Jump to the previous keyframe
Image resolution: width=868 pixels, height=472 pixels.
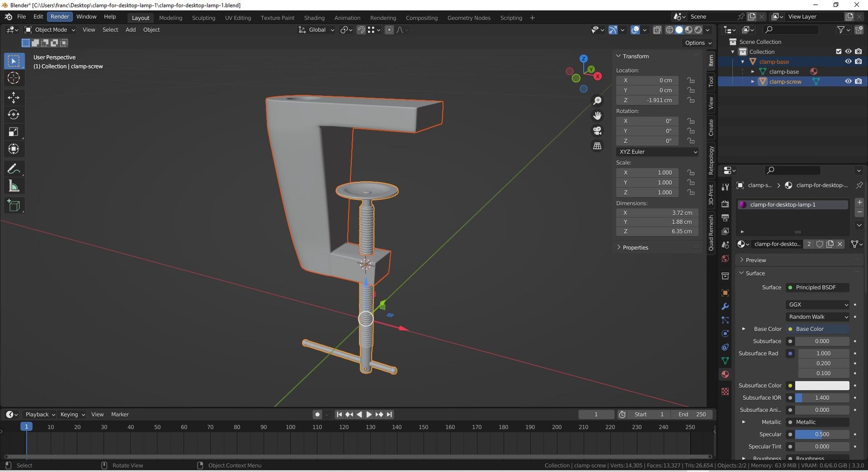pos(349,415)
